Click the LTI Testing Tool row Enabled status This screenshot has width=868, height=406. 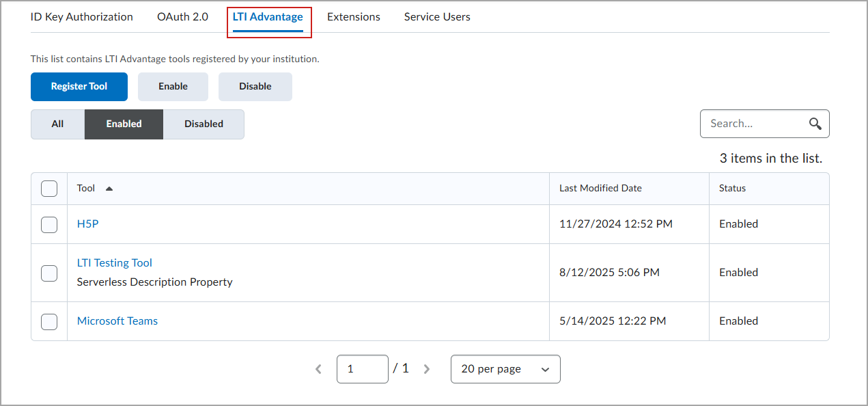738,273
